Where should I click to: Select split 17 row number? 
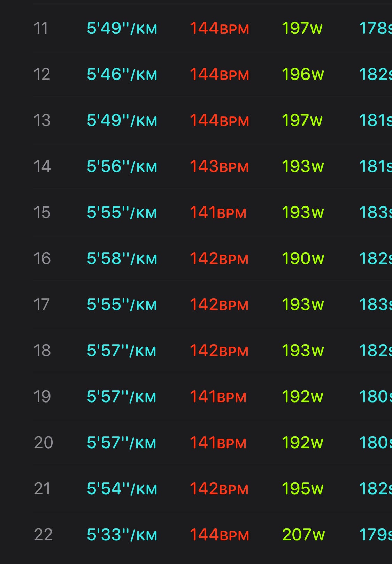[42, 304]
